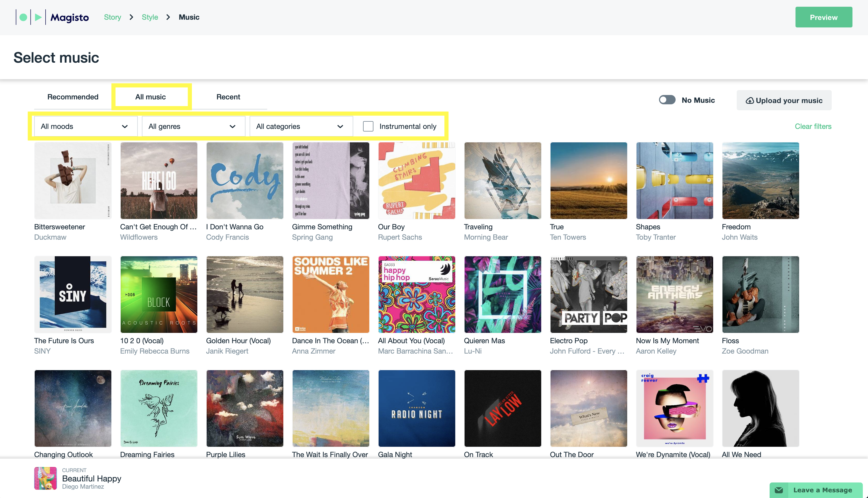This screenshot has width=868, height=498.
Task: Switch to the All music tab
Action: tap(150, 97)
